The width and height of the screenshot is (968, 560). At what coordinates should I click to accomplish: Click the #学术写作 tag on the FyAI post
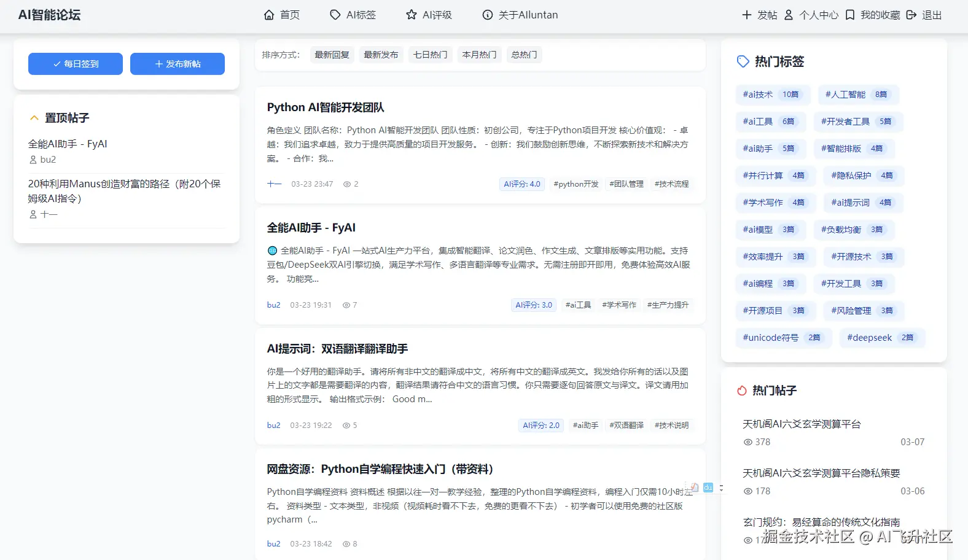(x=619, y=305)
